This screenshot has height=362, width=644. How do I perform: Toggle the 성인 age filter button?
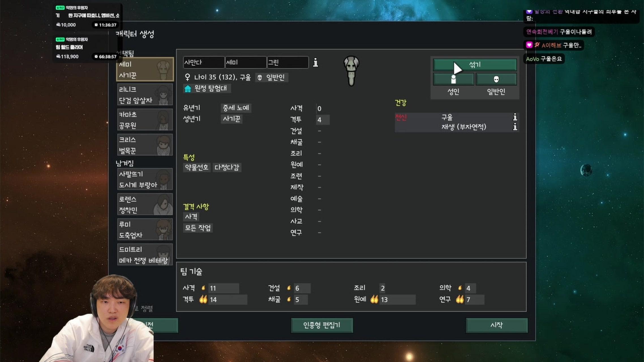tap(453, 79)
